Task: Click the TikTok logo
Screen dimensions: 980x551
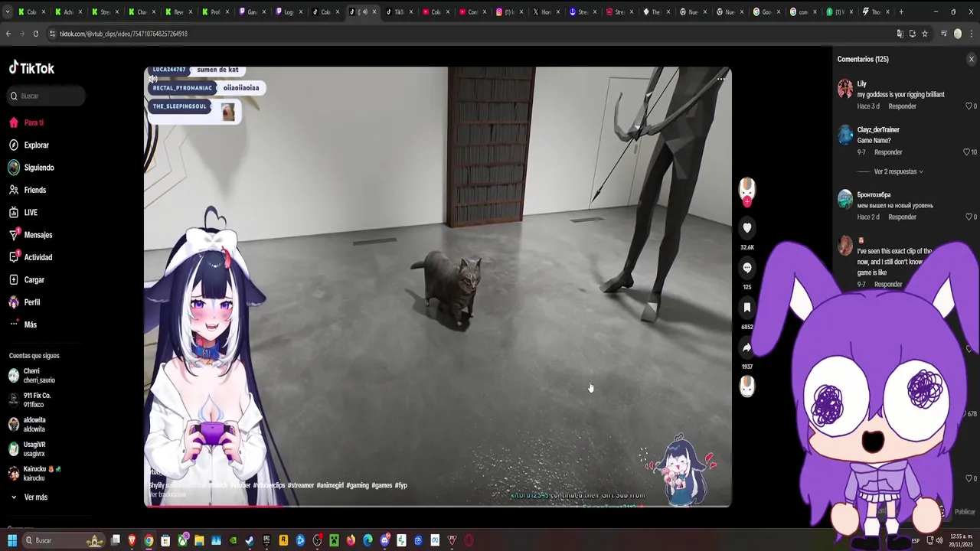Action: 32,68
